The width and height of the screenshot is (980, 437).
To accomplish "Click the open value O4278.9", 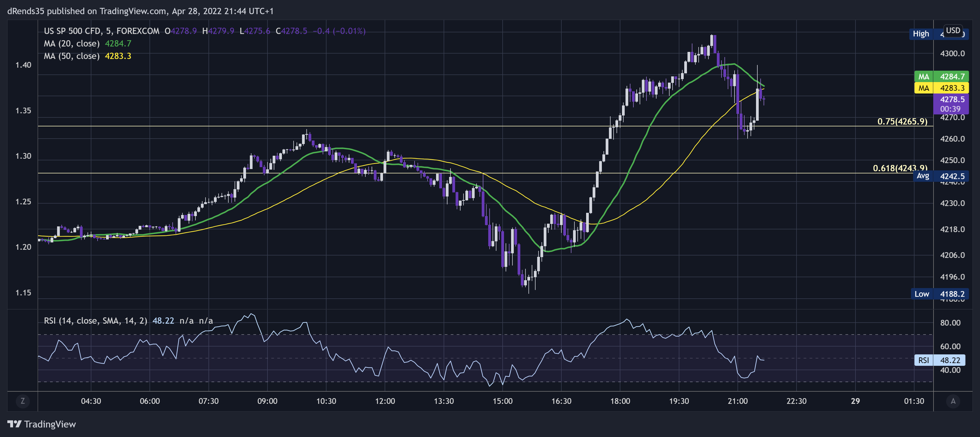I will point(181,31).
